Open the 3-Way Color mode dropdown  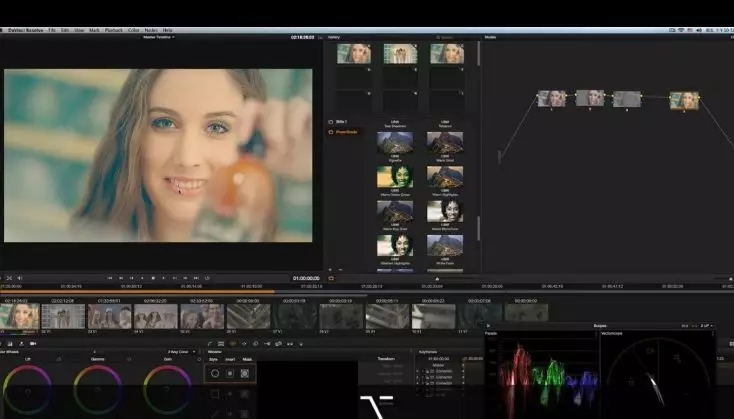tap(181, 352)
